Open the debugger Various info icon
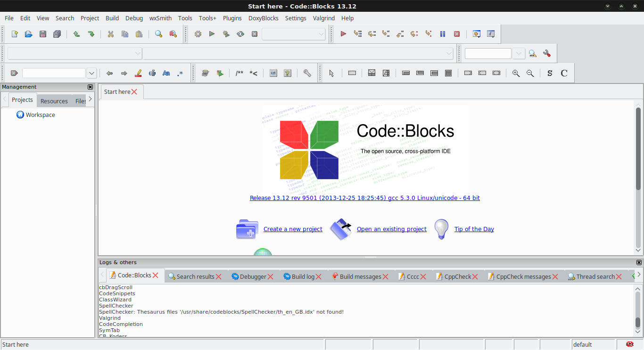The width and height of the screenshot is (644, 350). point(491,34)
